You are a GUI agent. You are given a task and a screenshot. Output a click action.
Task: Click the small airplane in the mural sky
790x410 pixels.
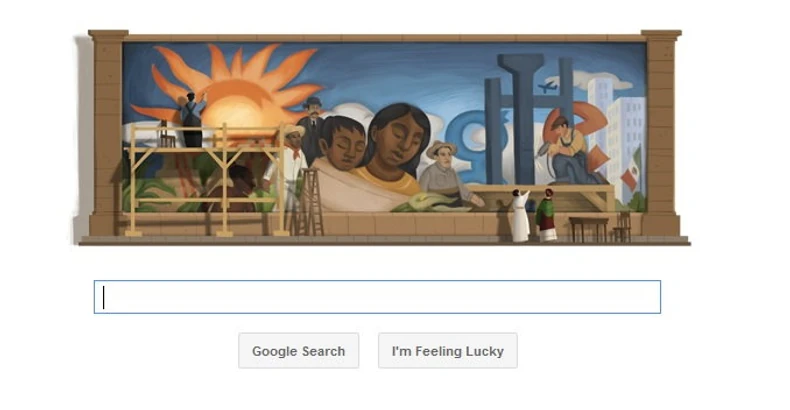tap(547, 87)
